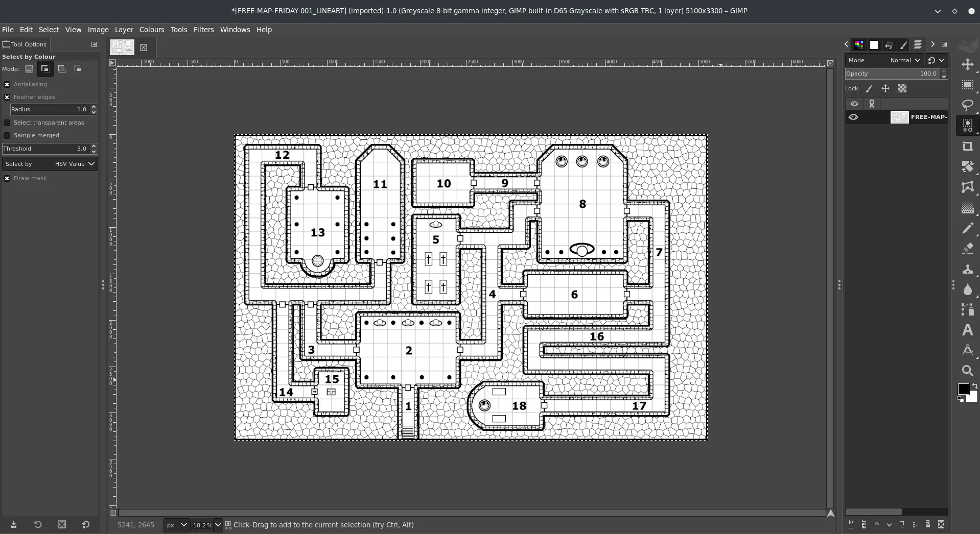
Task: Open the Colours menu
Action: (152, 30)
